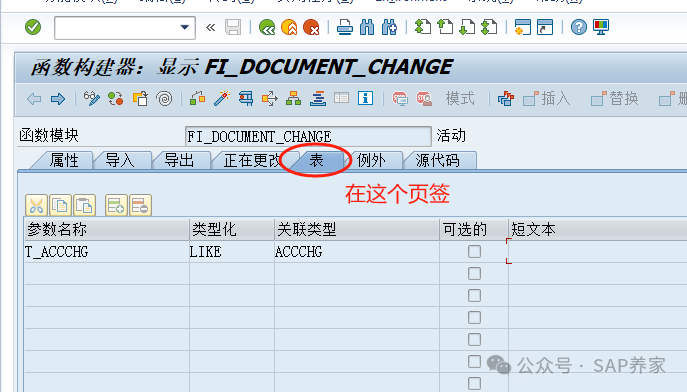
Task: Click the Active/Inactive toggle icon
Action: pyautogui.click(x=116, y=99)
